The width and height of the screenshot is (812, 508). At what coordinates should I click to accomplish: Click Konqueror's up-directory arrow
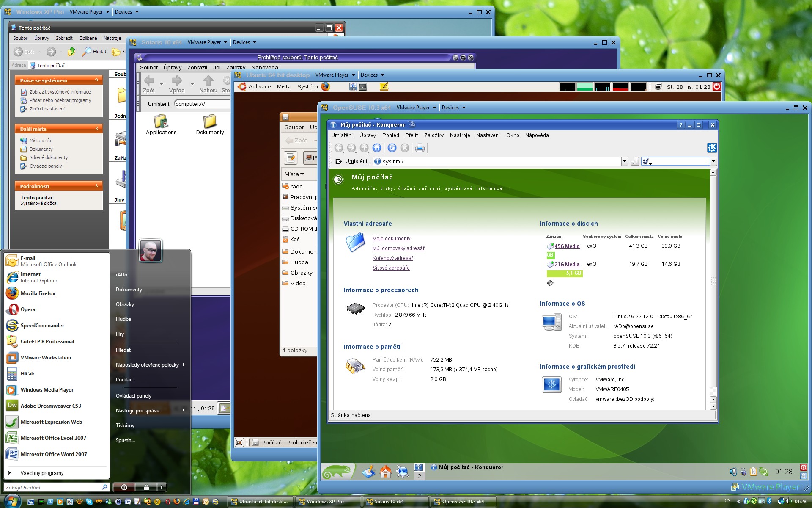click(x=364, y=148)
